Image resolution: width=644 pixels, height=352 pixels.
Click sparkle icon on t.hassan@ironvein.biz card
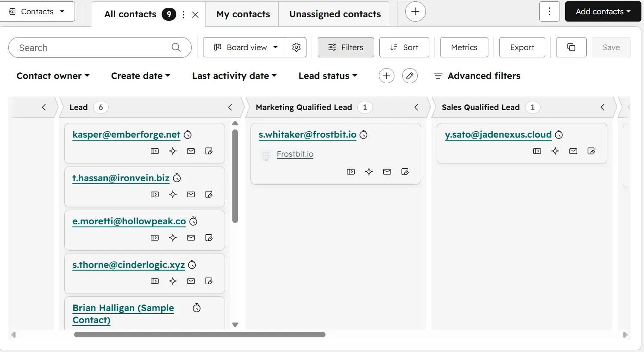point(173,195)
